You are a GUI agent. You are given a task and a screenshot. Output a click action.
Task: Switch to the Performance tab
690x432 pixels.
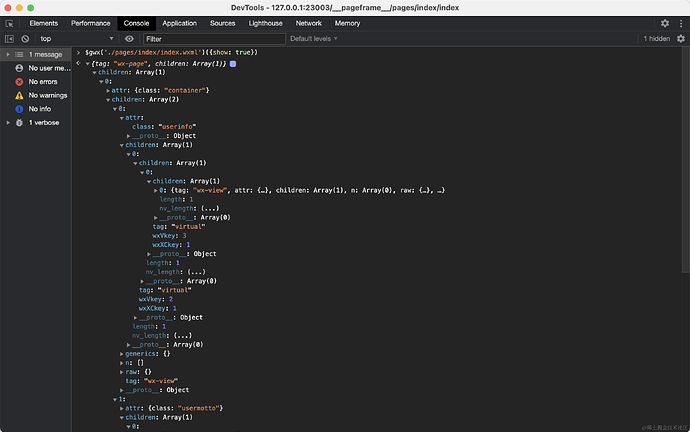click(91, 23)
